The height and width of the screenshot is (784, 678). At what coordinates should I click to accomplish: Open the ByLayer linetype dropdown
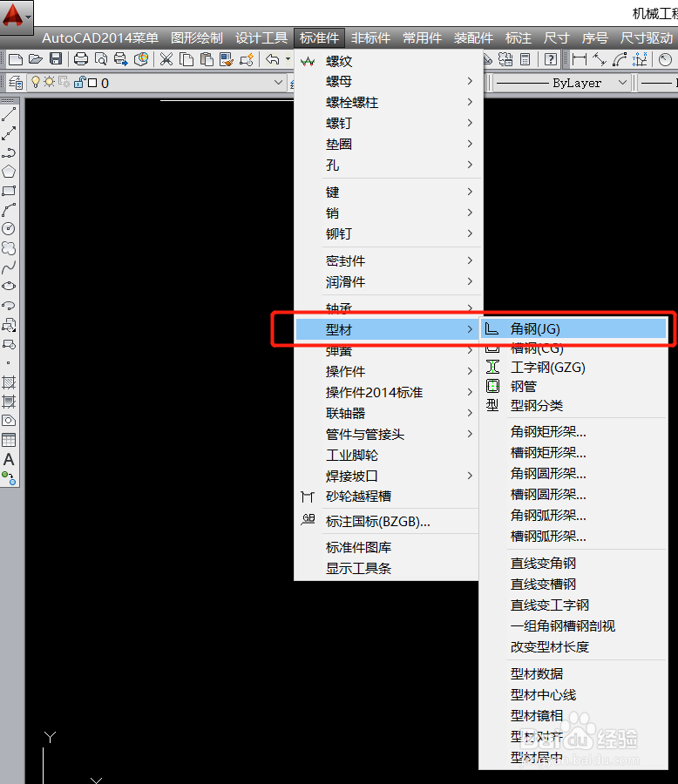622,83
